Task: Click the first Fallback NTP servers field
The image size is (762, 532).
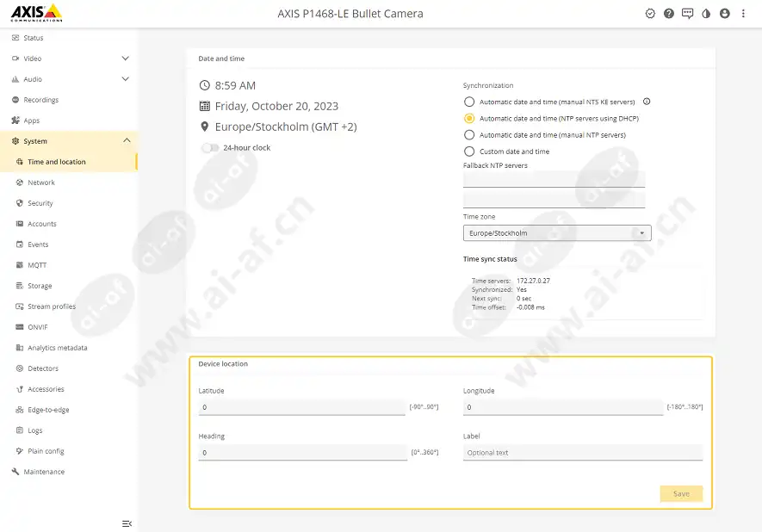Action: click(554, 179)
